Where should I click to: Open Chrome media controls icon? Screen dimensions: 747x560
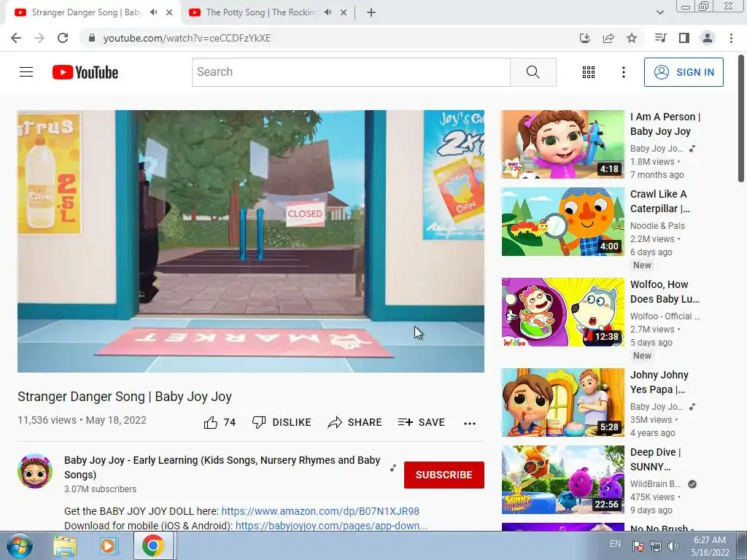(x=661, y=38)
